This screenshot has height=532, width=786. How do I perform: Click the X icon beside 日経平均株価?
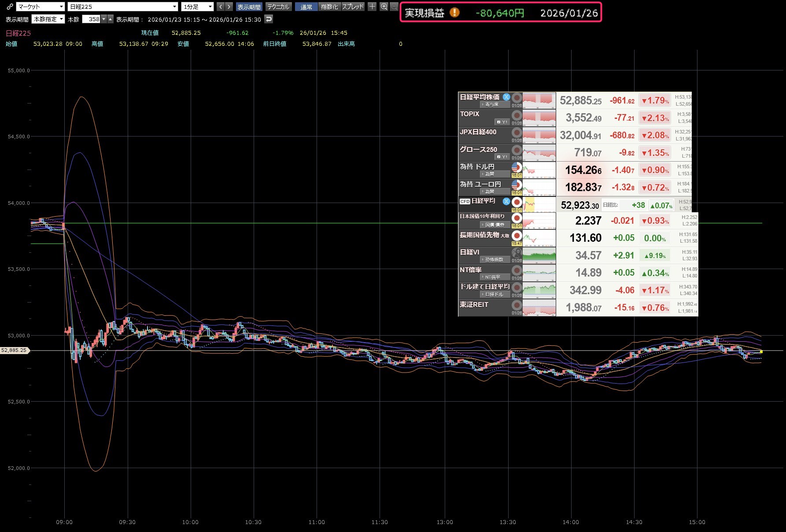tap(506, 97)
